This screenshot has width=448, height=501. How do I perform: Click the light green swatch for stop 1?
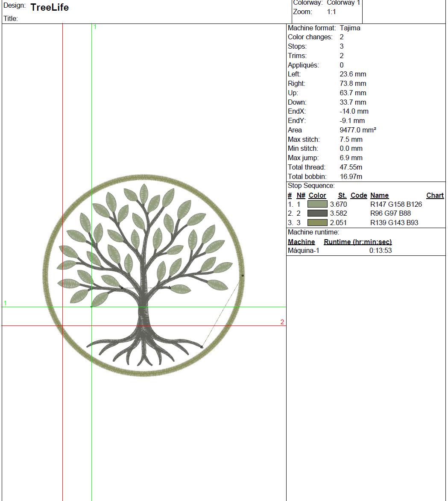coord(317,204)
